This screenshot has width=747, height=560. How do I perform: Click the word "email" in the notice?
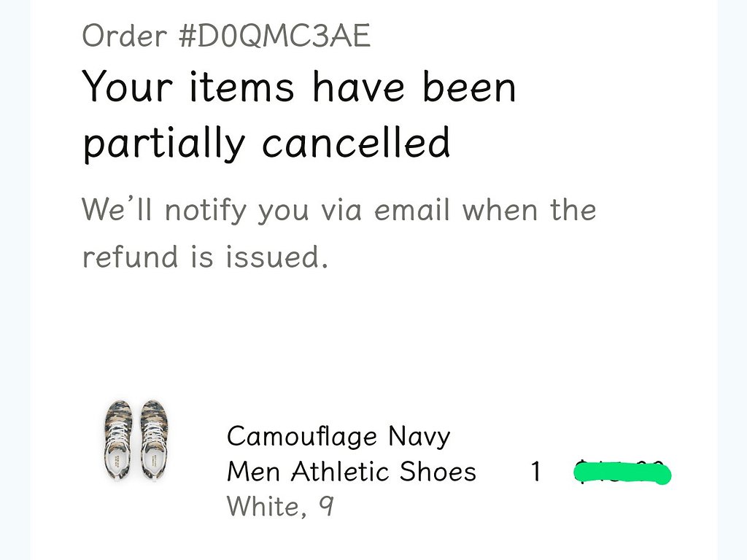click(412, 209)
